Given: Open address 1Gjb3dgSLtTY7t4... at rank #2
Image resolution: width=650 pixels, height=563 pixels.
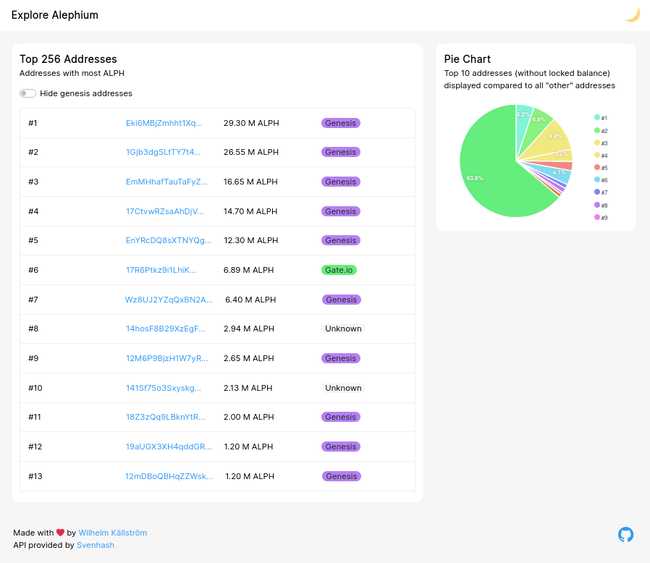Looking at the screenshot, I should pos(163,152).
